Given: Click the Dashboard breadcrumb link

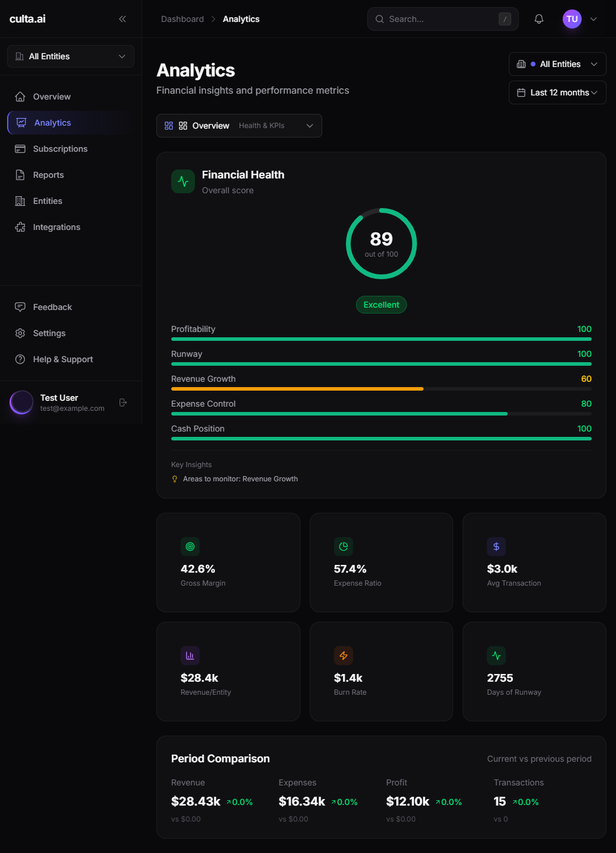Looking at the screenshot, I should [x=182, y=18].
